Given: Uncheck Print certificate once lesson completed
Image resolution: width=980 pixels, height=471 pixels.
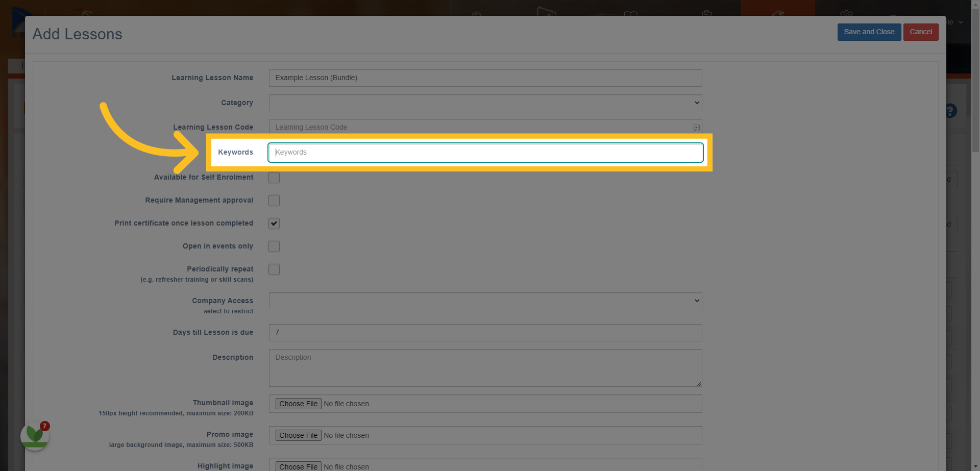Looking at the screenshot, I should pos(274,224).
